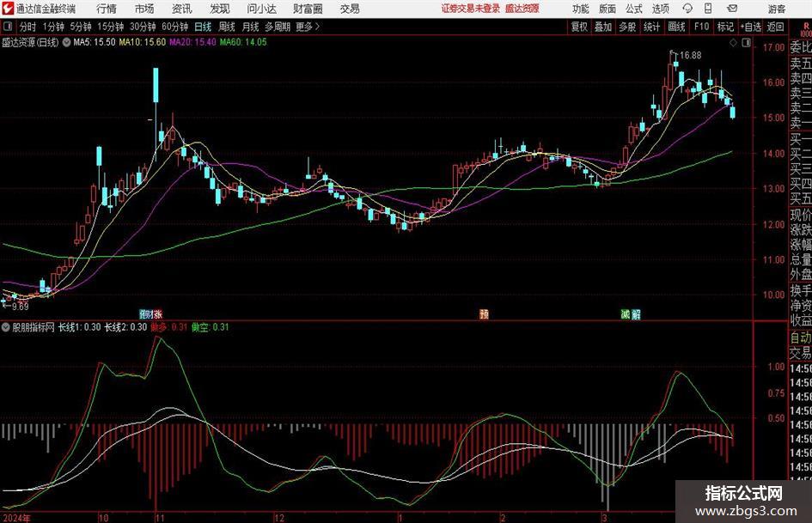The image size is (812, 523).
Task: Click the green 做空: 0.31 value
Action: click(x=210, y=327)
